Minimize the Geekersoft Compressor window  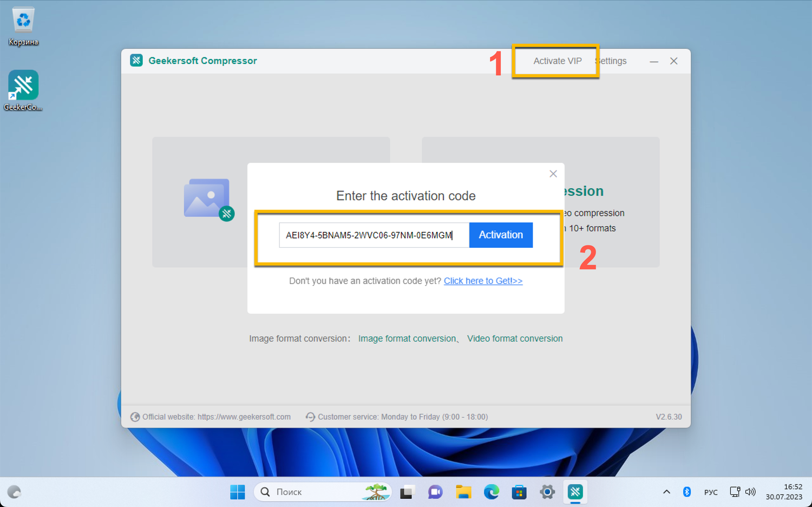(x=654, y=61)
